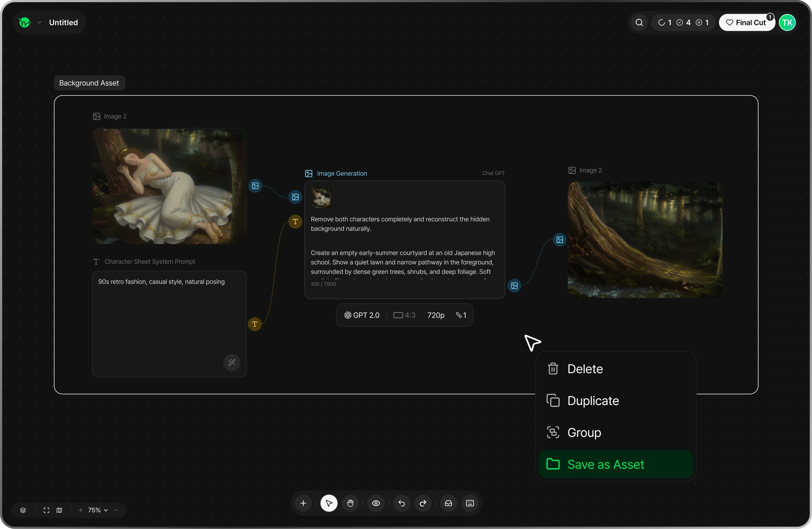Viewport: 812px width, 529px height.
Task: Click the fit-to-screen frame icon
Action: (46, 510)
